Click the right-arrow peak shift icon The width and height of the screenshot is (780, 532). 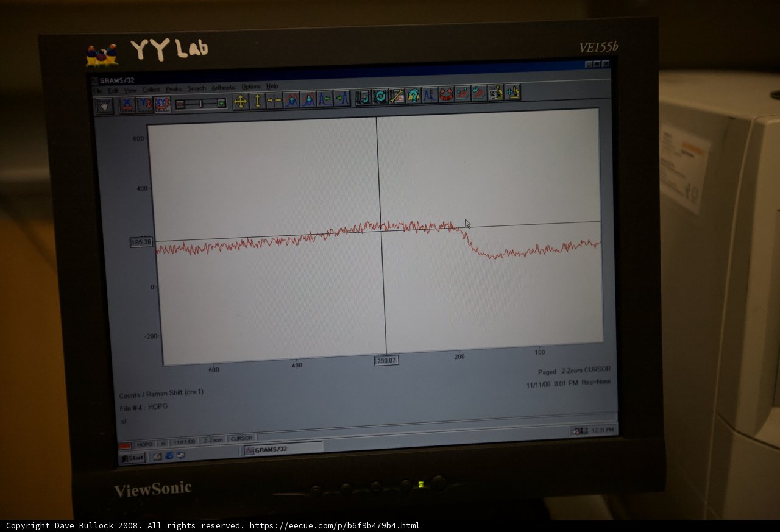coord(342,98)
